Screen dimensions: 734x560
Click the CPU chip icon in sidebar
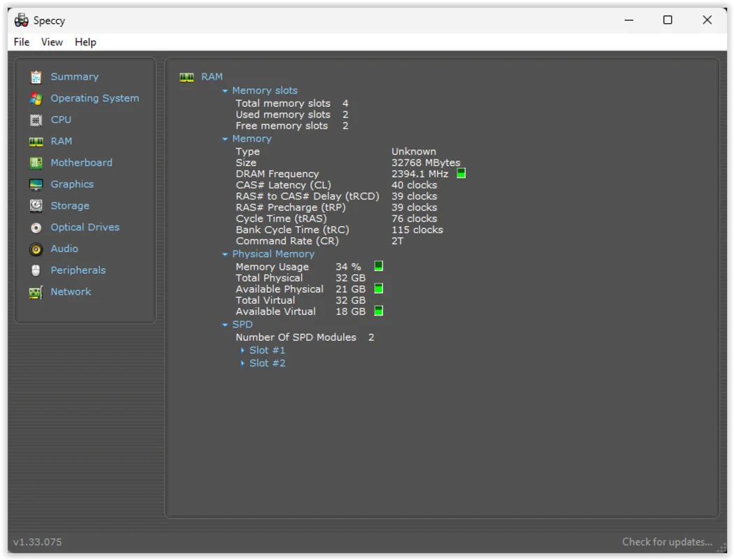pos(36,120)
